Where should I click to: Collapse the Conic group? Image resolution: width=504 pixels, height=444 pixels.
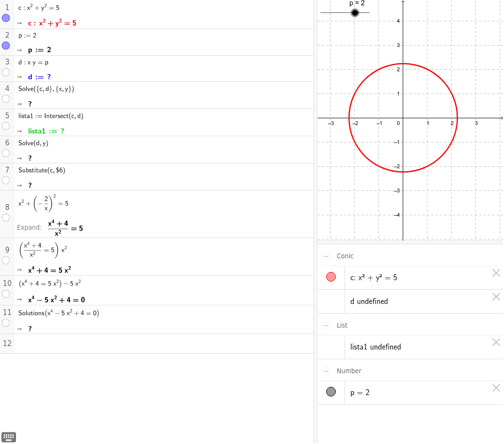326,256
